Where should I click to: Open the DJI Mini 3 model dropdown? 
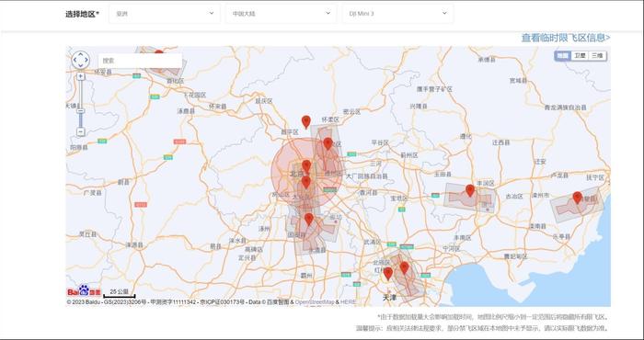[398, 14]
